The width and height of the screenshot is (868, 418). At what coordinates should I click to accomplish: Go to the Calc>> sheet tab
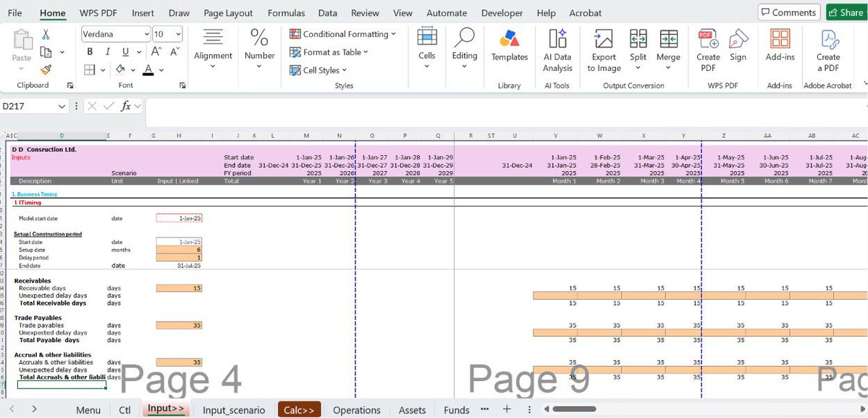299,410
